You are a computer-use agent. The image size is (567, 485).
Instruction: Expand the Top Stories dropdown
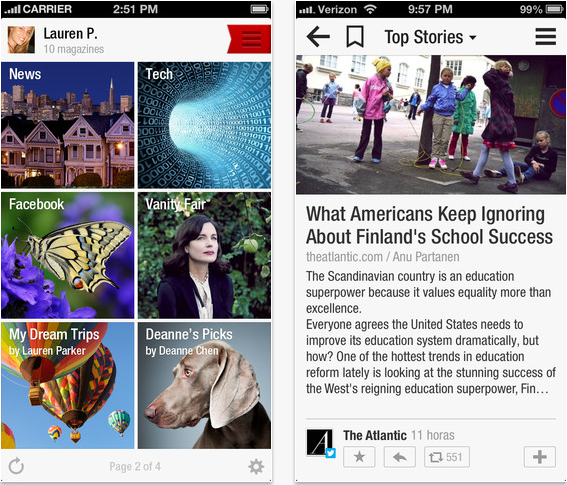(430, 37)
